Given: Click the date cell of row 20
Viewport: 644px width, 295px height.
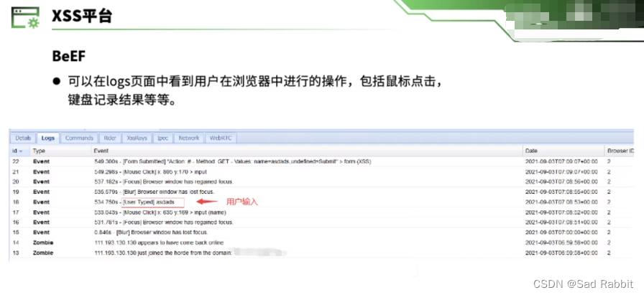Looking at the screenshot, I should click(561, 182).
